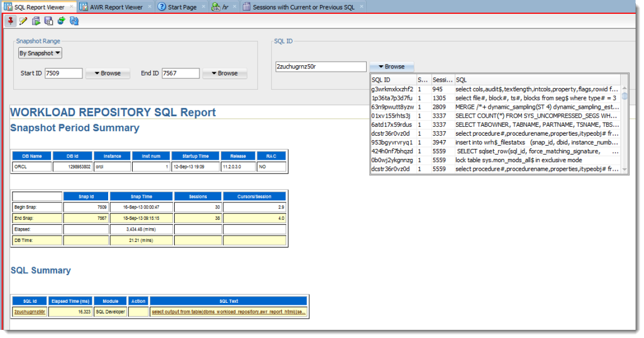Click the save report icon
644x338 pixels.
pyautogui.click(x=48, y=21)
